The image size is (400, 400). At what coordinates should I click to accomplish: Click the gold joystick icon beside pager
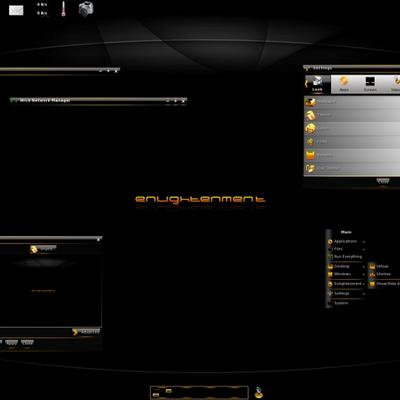(x=259, y=392)
